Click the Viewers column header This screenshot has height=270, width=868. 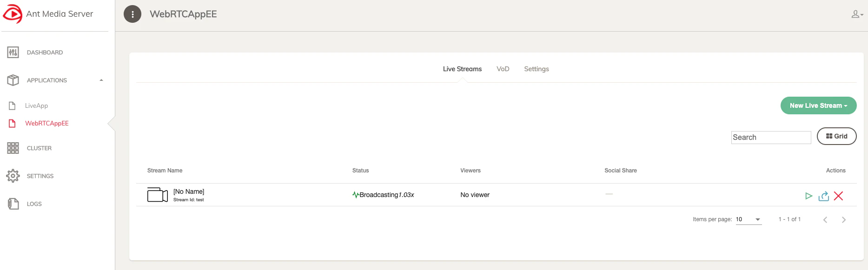[x=470, y=171]
